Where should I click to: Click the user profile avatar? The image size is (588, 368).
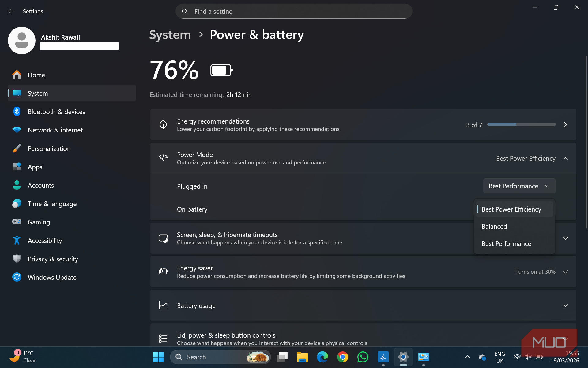tap(22, 40)
